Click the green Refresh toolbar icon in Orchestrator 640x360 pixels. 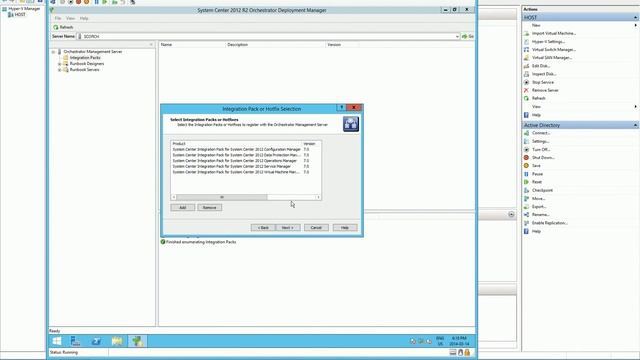click(x=56, y=27)
